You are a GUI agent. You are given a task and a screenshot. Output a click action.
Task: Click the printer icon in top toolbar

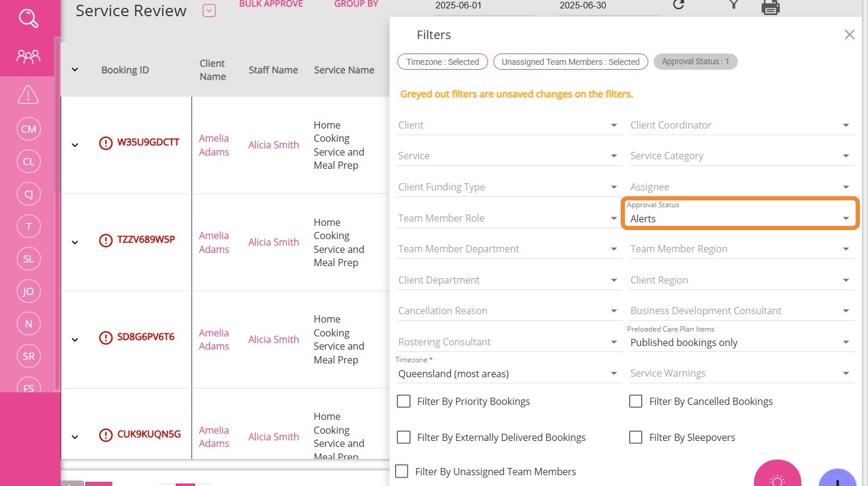tap(770, 7)
